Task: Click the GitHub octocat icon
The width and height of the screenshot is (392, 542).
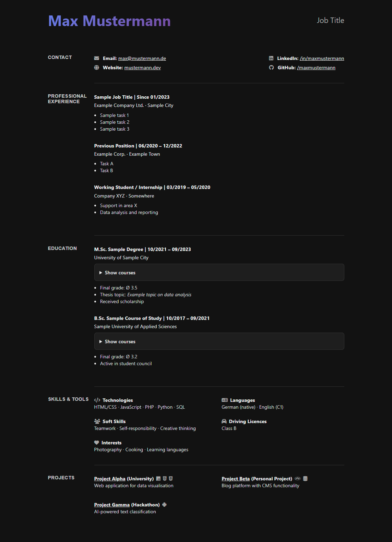Action: coord(271,68)
